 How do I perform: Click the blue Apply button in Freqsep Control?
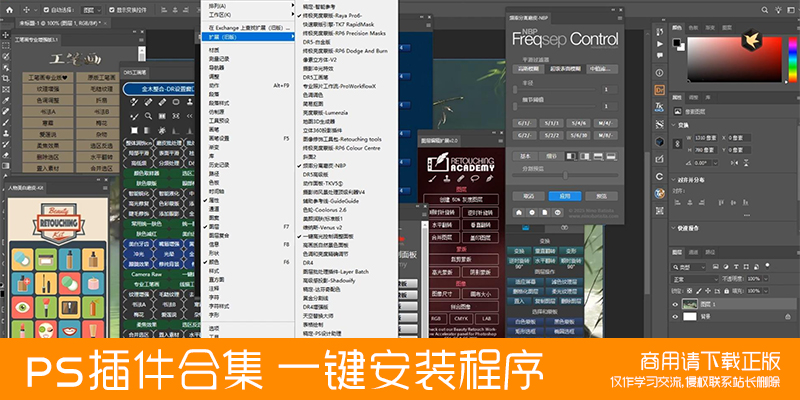[565, 197]
